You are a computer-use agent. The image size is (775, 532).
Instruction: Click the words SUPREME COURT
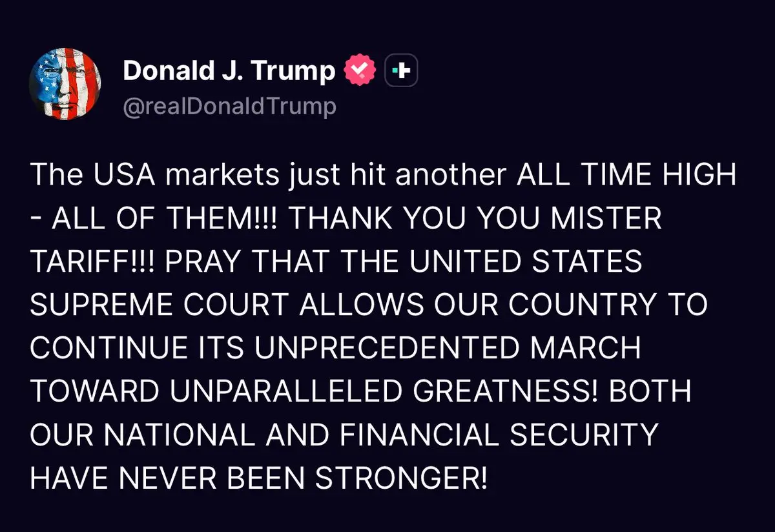(x=161, y=306)
